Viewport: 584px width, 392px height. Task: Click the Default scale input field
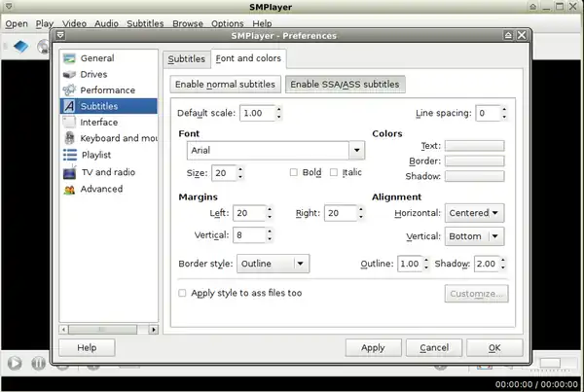click(x=256, y=114)
